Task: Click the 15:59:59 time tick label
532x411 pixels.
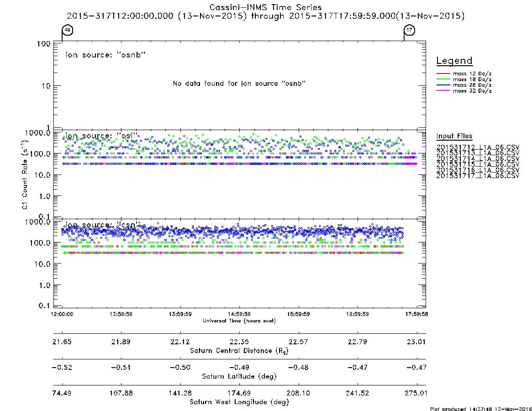Action: (298, 314)
